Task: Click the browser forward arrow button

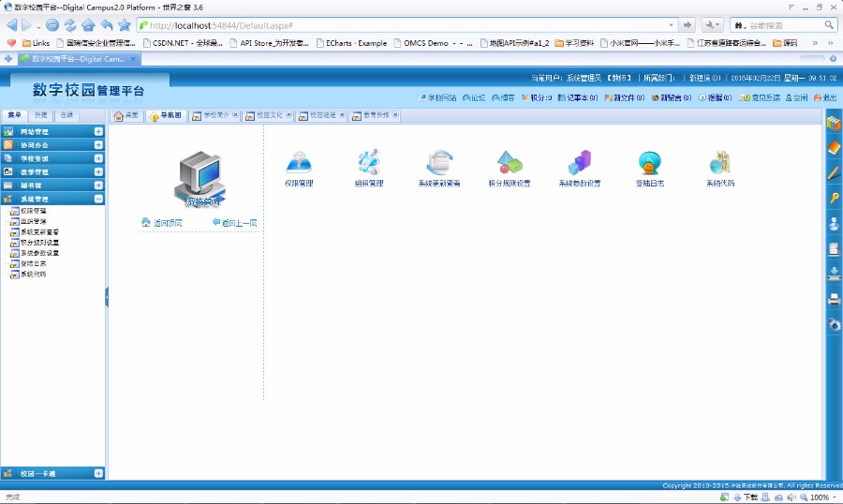Action: coord(27,25)
